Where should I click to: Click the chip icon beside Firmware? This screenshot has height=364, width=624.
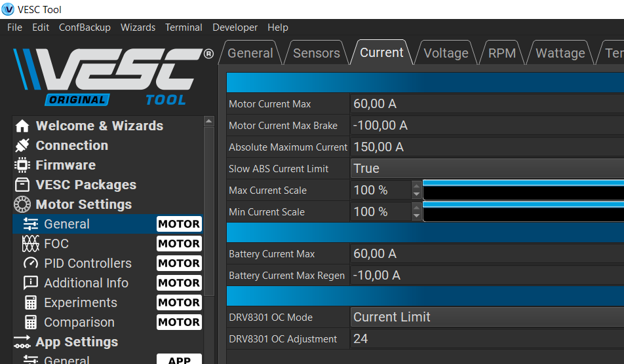(x=22, y=166)
